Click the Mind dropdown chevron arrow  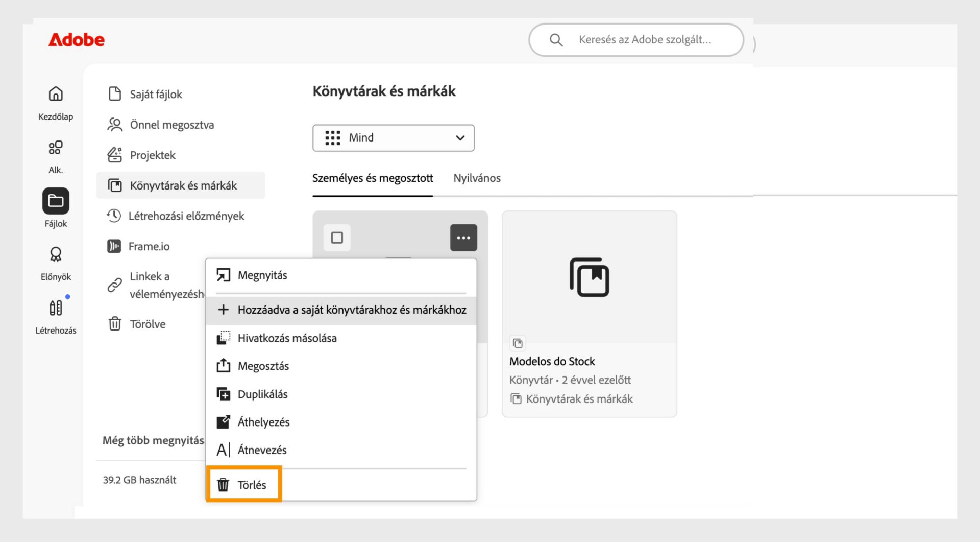[x=460, y=138]
